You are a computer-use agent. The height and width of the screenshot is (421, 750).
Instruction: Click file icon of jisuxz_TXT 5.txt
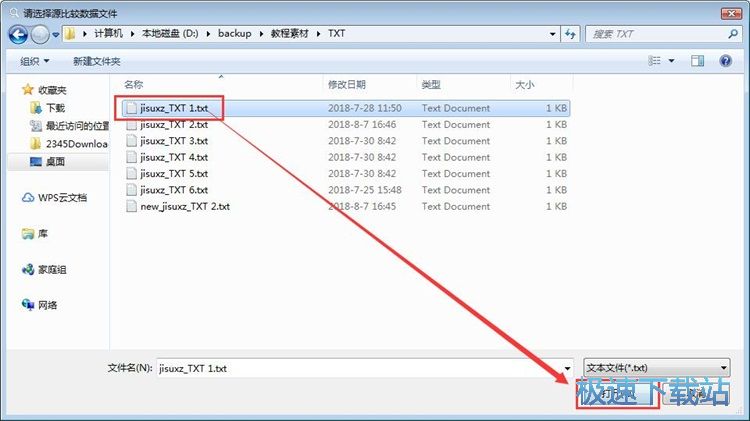[x=132, y=173]
